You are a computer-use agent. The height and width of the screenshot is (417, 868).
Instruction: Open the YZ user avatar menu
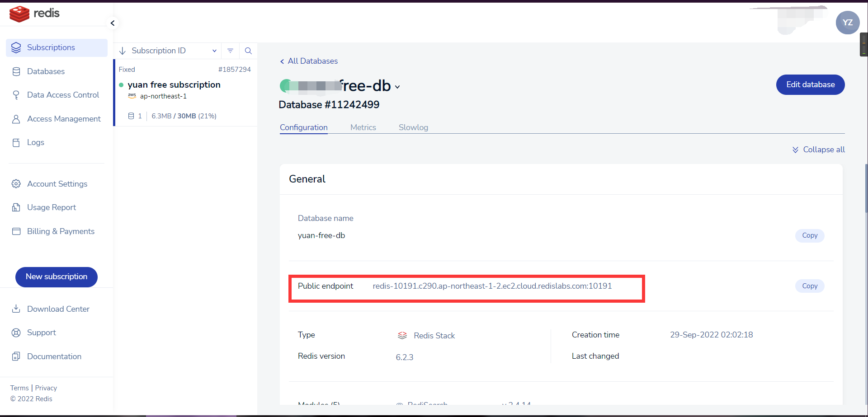(847, 23)
